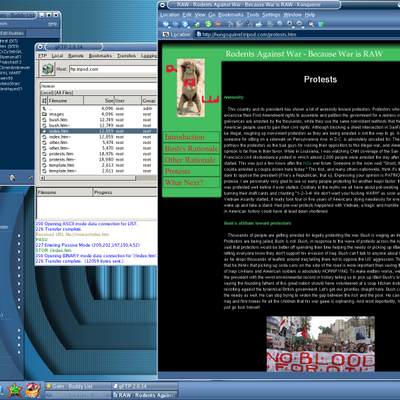Select template.htm in gFTP file list
Image resolution: width=400 pixels, height=400 pixels.
point(98,165)
